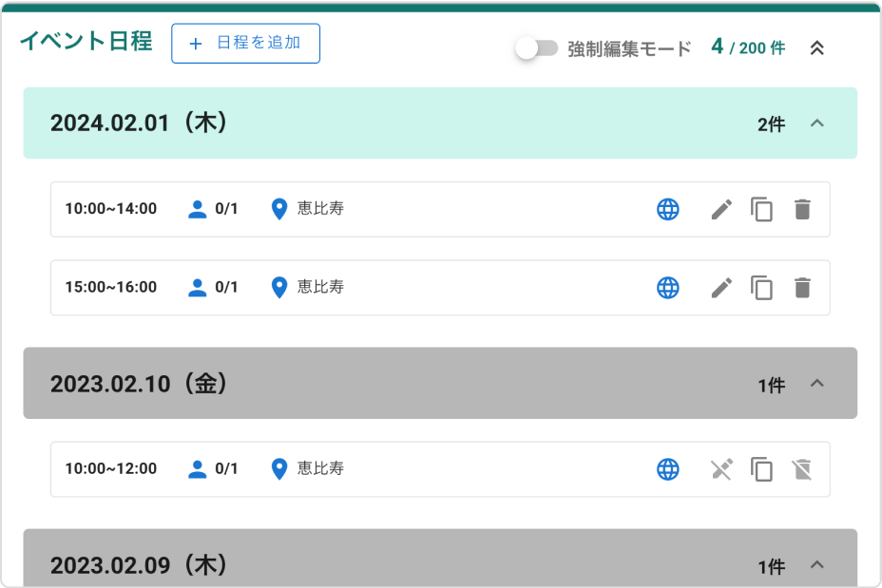The image size is (882, 588).
Task: Collapse the 2023.02.10 (金) date section
Action: coord(816,384)
